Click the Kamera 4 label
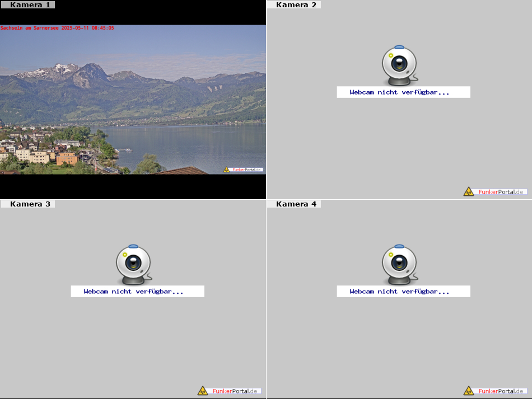Viewport: 532px width, 399px height. point(294,204)
